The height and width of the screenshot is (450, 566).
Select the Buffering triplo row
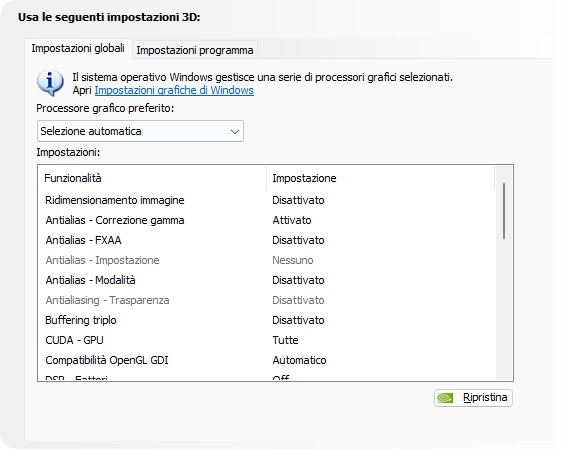(x=266, y=320)
